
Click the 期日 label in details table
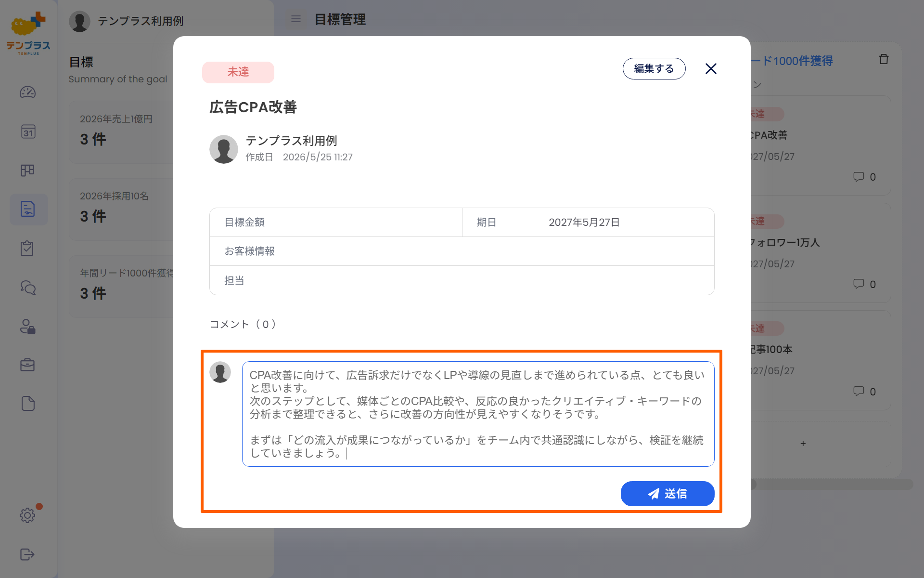click(487, 223)
